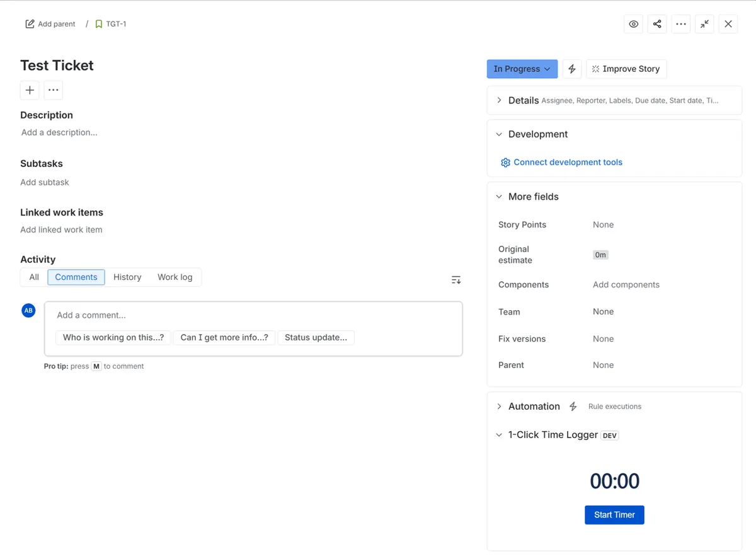Click the watch (eye) icon
Screen dimensions: 756x556
[x=633, y=24]
